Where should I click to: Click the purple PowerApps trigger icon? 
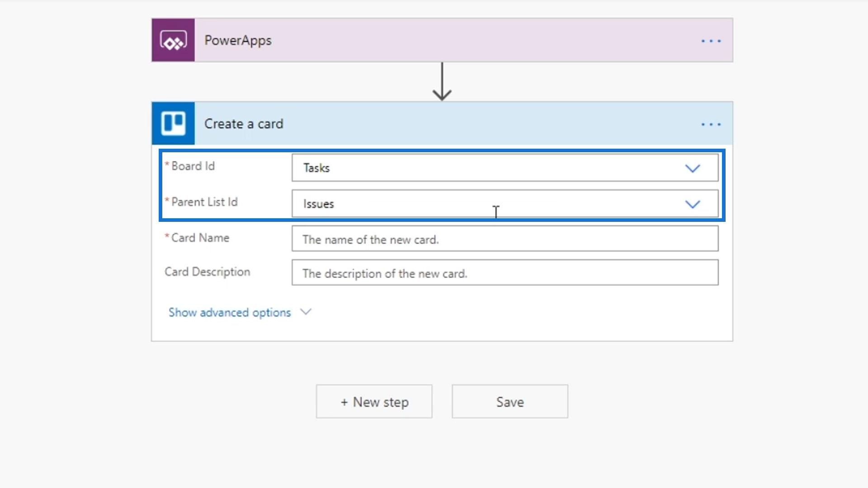coord(173,40)
